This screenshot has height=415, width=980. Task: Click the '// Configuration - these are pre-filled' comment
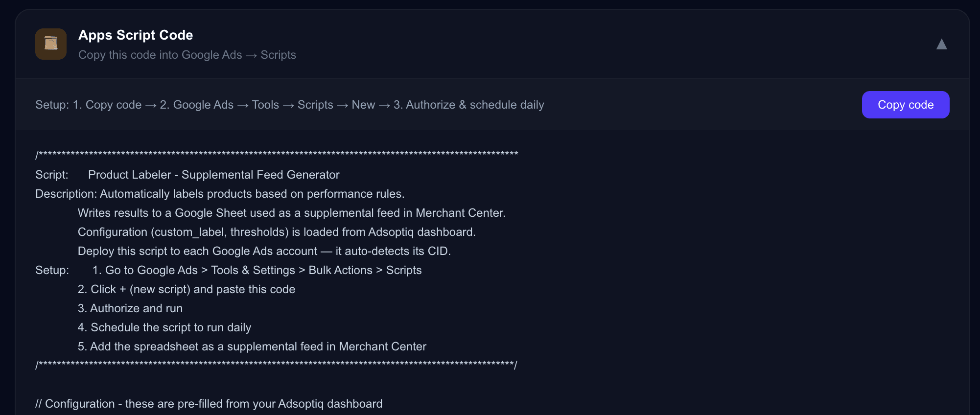209,404
